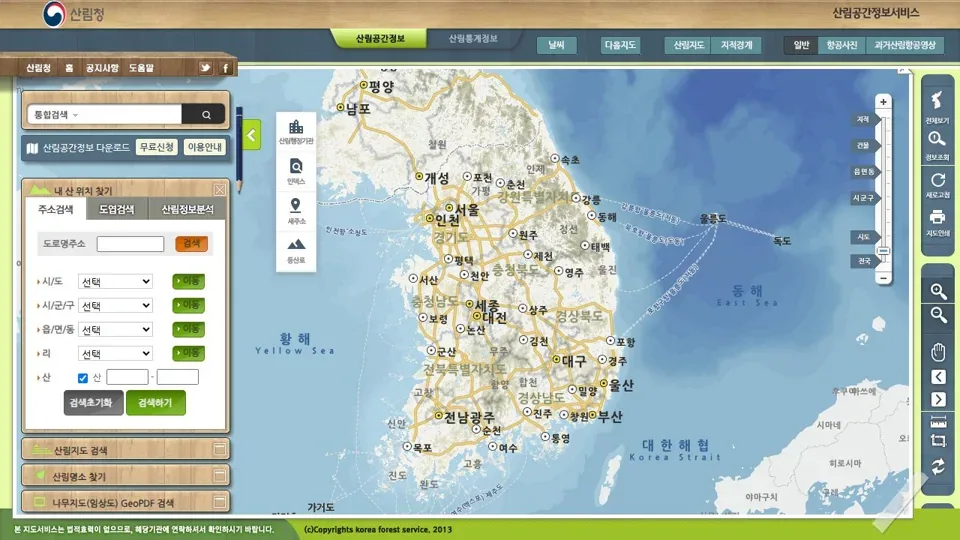The width and height of the screenshot is (960, 540).
Task: Select the 산림정보분석 tab
Action: 187,209
